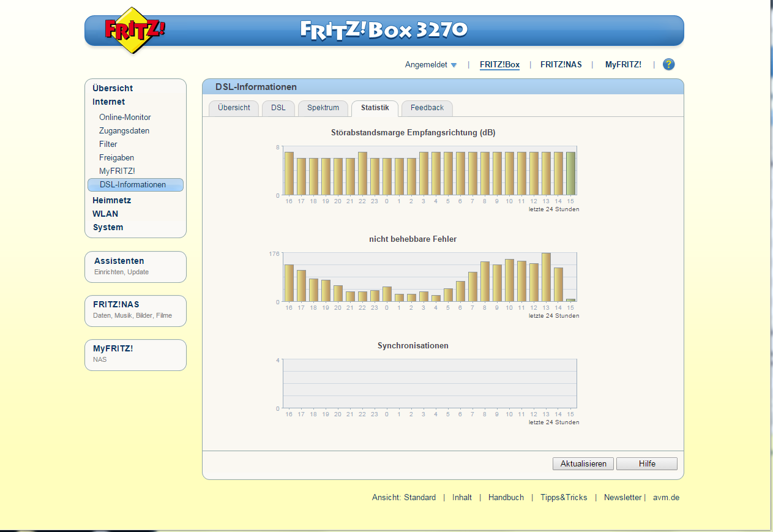Open the MyFRITZ! NAS sidebar box

click(x=135, y=354)
